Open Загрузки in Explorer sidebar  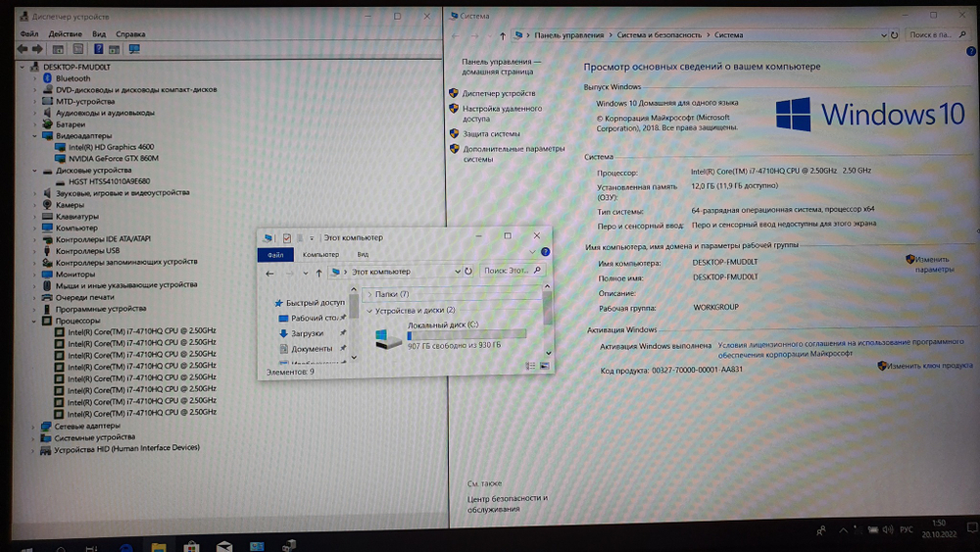pyautogui.click(x=302, y=333)
